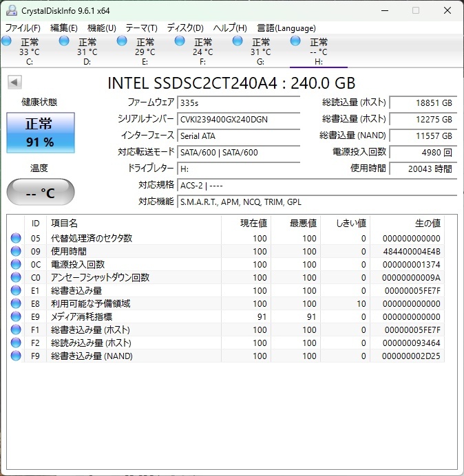Click the firmware field 335s
This screenshot has height=476, width=464.
click(x=239, y=103)
